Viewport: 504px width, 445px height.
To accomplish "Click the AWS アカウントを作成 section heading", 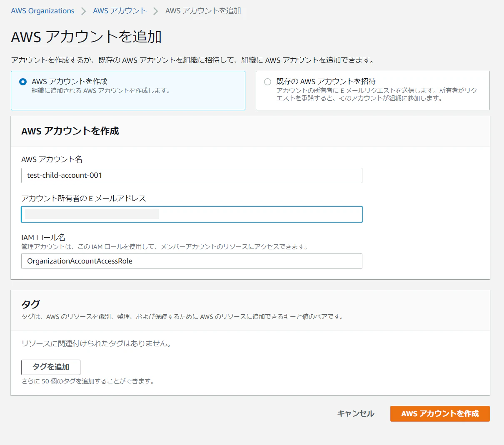I will click(70, 131).
